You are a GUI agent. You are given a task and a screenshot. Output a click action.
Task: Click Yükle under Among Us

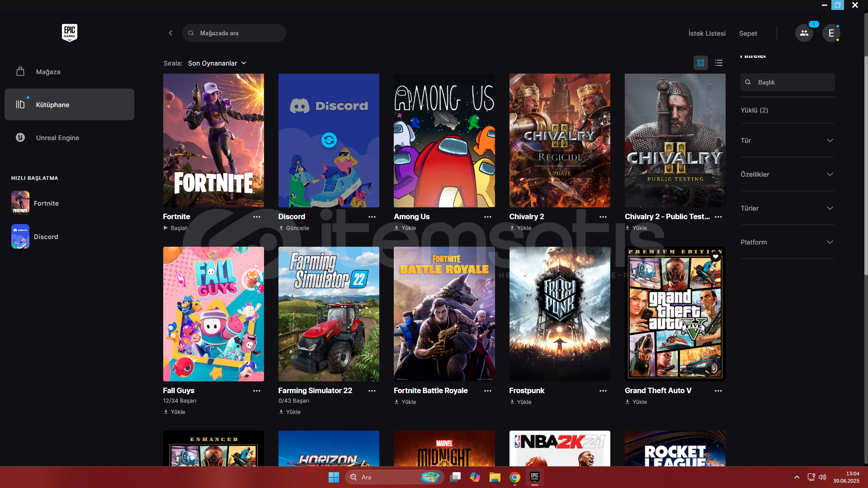(405, 228)
